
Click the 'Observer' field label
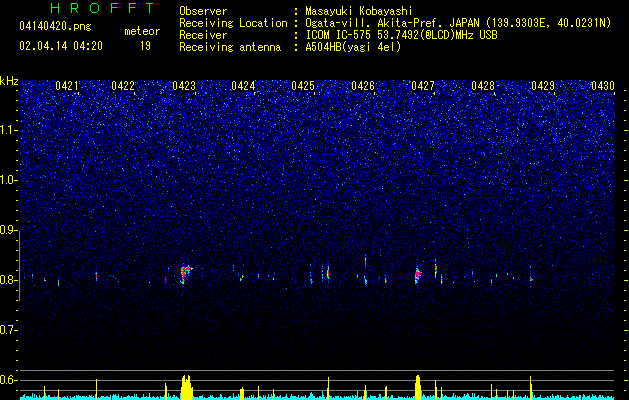tap(203, 11)
